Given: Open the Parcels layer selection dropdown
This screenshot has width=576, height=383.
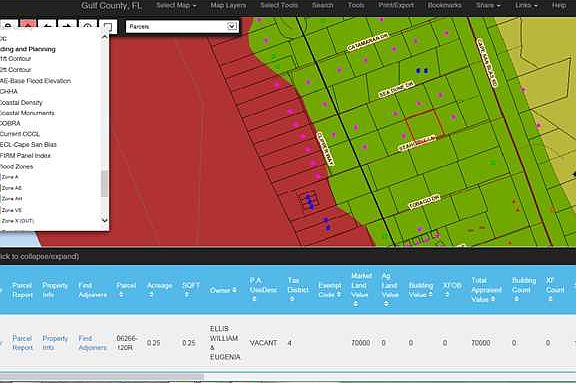Looking at the screenshot, I should click(x=182, y=26).
